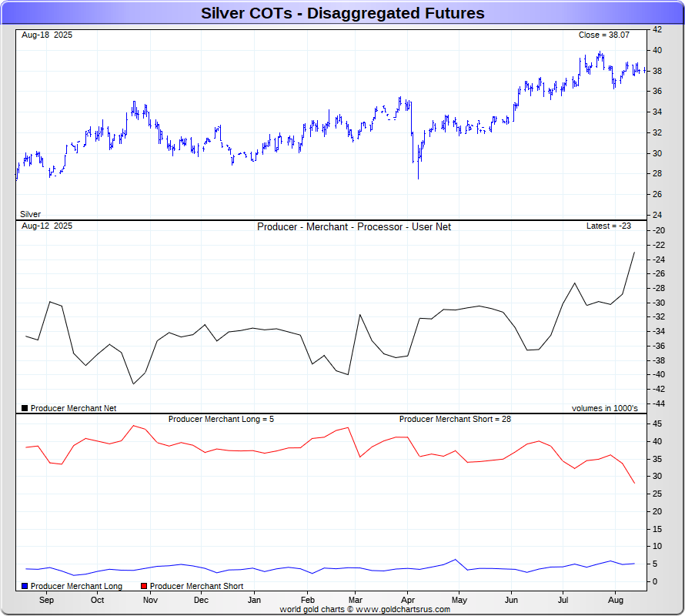Click the 'volumes in 1000's' note
The width and height of the screenshot is (685, 616).
pos(605,408)
